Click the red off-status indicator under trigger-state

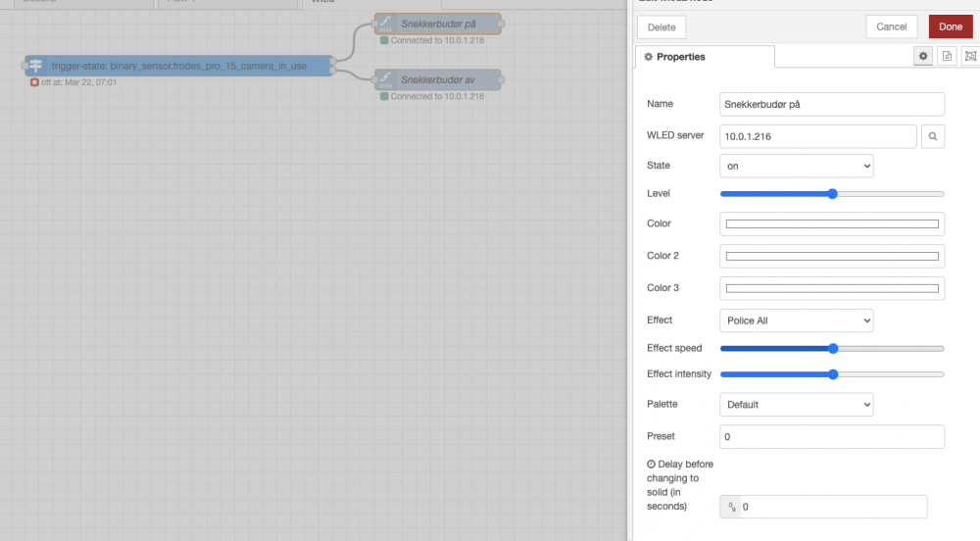34,83
